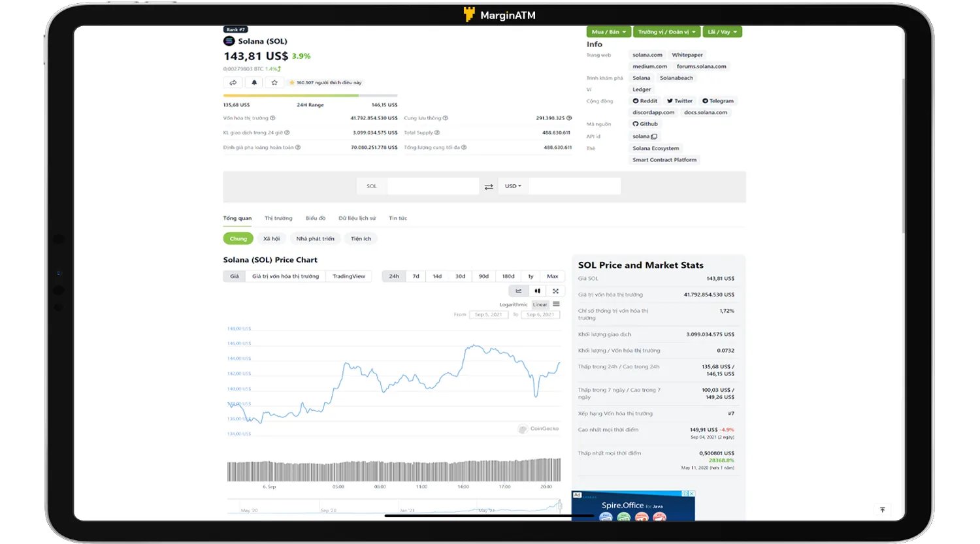980x544 pixels.
Task: Open the Github source code link
Action: click(645, 124)
